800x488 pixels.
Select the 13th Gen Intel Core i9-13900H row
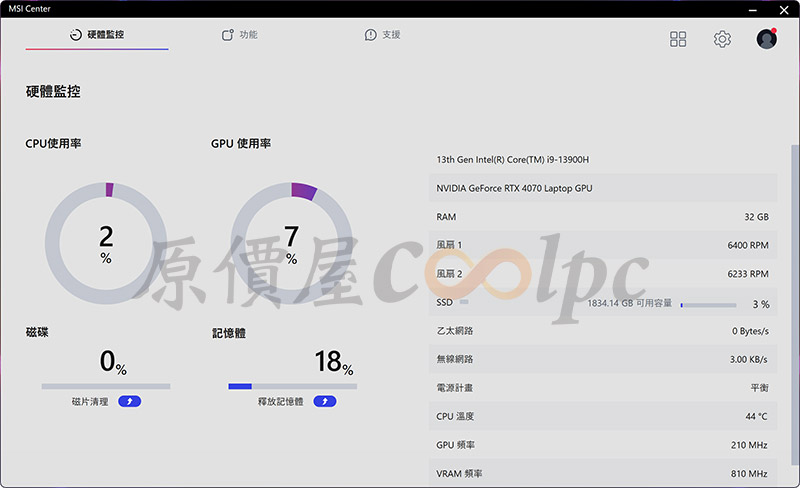[x=603, y=160]
